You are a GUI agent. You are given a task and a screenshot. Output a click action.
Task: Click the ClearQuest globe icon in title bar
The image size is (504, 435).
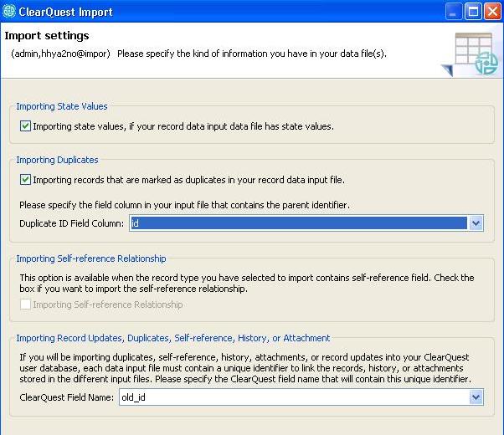pos(9,13)
